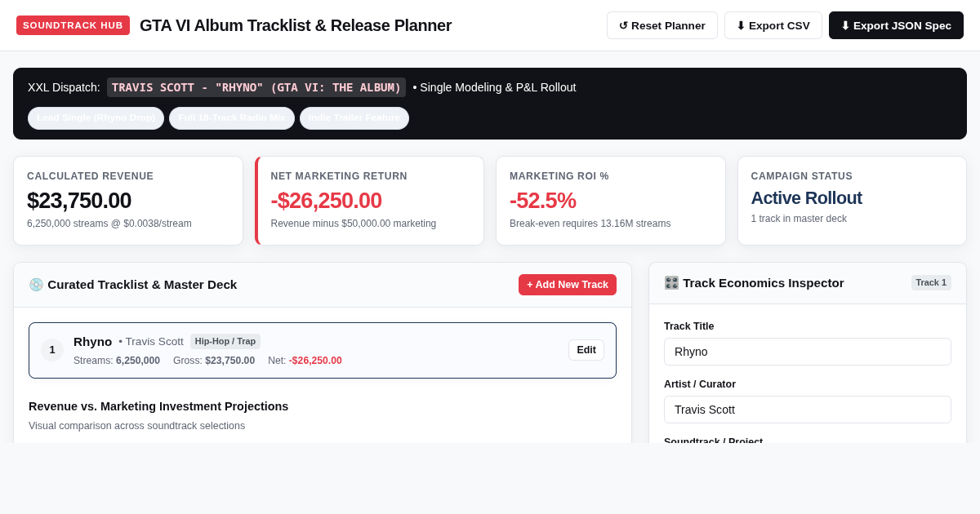Click the dispatch title TRAVIS SCOTT - "RHYNO" code label
980x514 pixels.
(x=256, y=87)
